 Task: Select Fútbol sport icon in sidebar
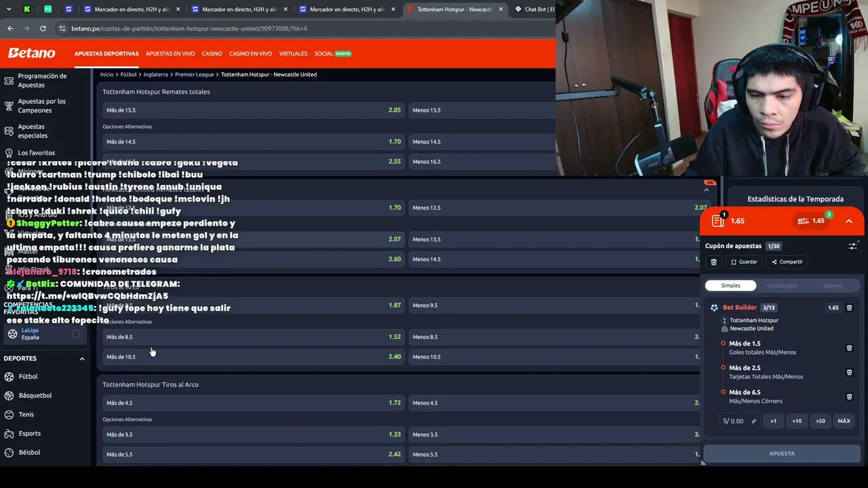[x=9, y=377]
